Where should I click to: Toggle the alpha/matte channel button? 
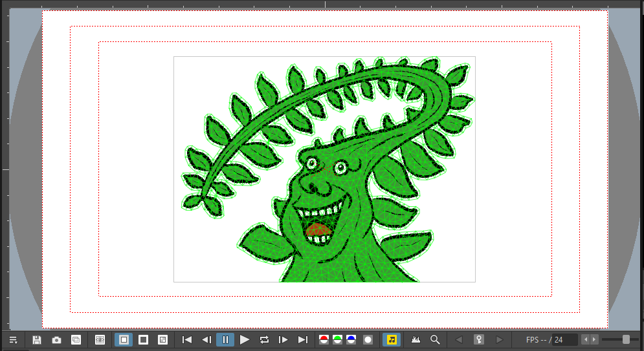(368, 340)
